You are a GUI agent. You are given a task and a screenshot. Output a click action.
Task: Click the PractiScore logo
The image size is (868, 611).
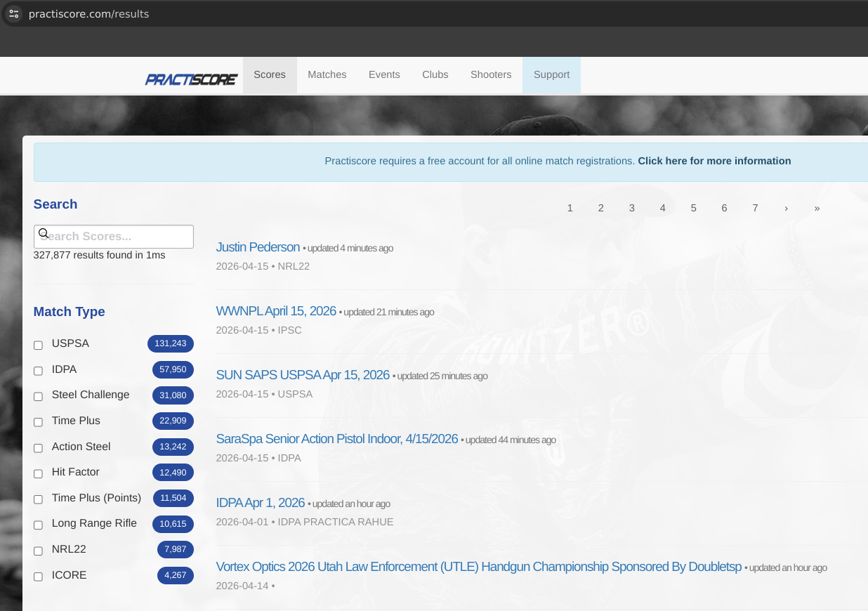click(191, 79)
